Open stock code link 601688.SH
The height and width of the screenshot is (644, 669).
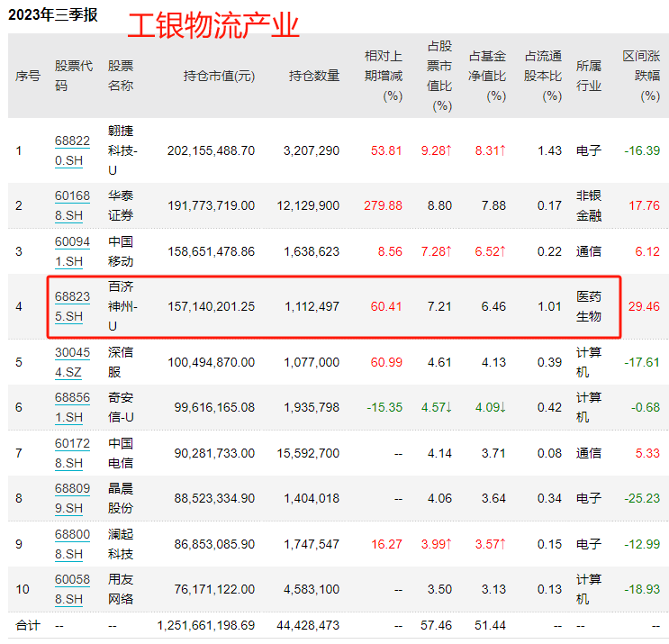tap(73, 205)
